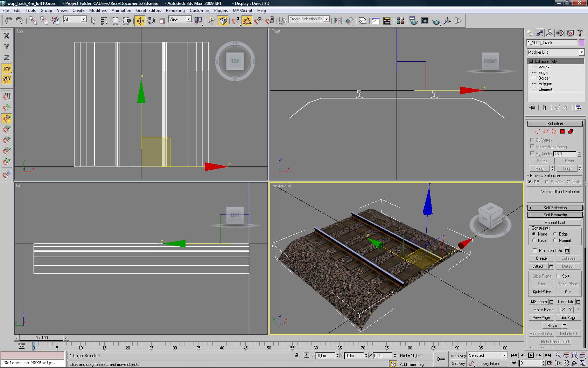The image size is (588, 368).
Task: Open the Rendering menu
Action: 175,11
